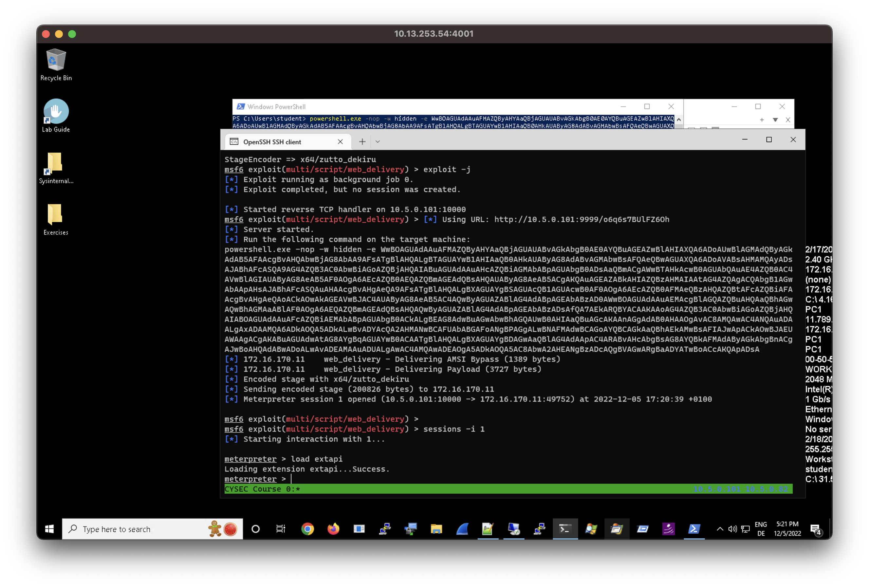Open the Notepad++ icon in the taskbar
This screenshot has width=869, height=588.
[488, 529]
